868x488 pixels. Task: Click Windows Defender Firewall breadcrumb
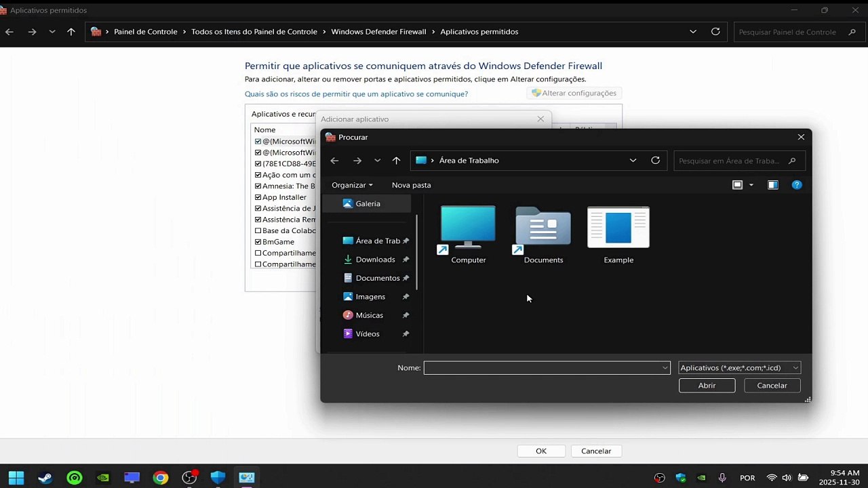378,32
